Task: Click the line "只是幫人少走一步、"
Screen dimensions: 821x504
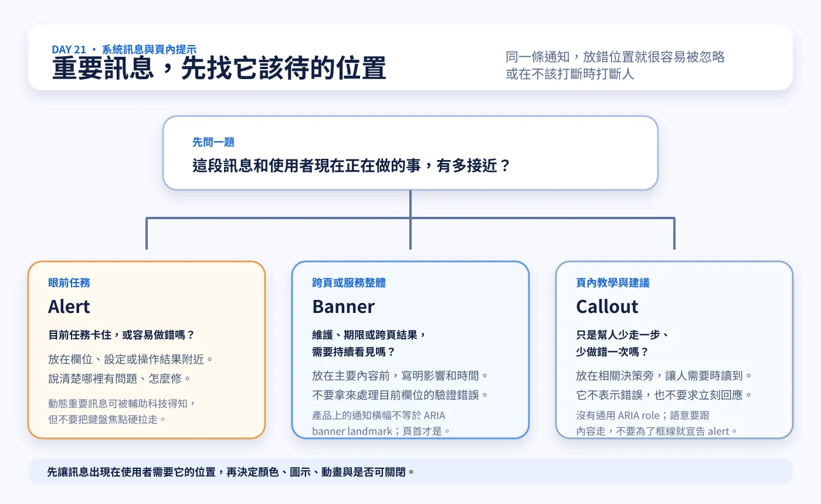Action: (x=623, y=335)
